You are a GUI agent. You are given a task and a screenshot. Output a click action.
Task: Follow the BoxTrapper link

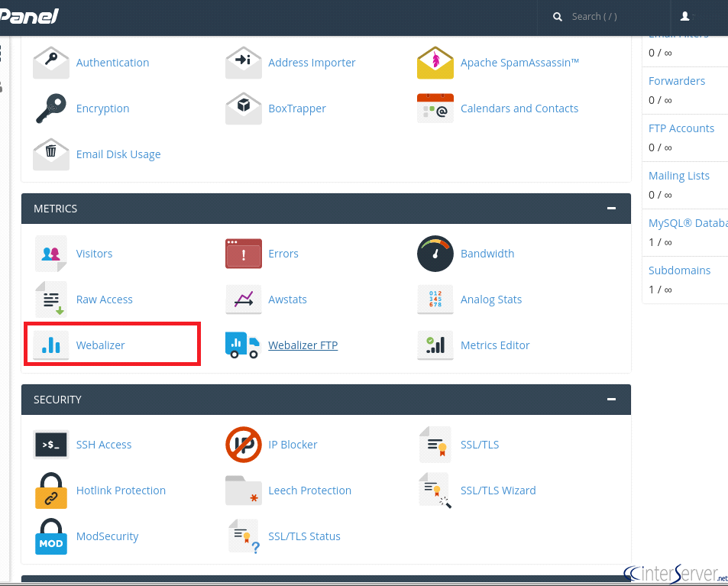point(297,108)
